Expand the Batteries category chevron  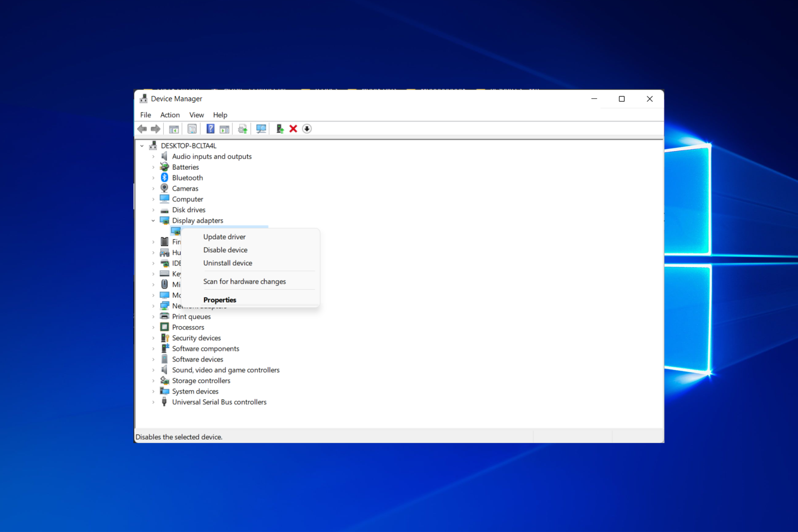click(x=153, y=167)
